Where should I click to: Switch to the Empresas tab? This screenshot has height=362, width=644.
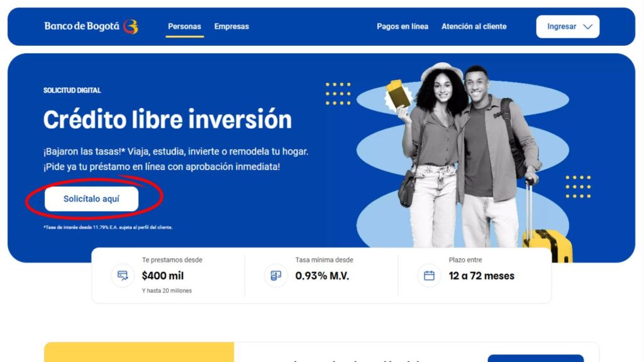coord(231,26)
